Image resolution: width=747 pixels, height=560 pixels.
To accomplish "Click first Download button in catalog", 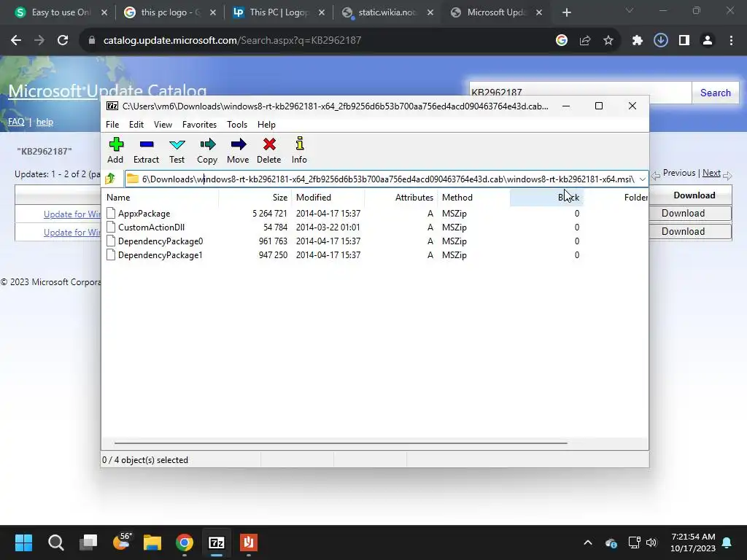I will coord(683,214).
